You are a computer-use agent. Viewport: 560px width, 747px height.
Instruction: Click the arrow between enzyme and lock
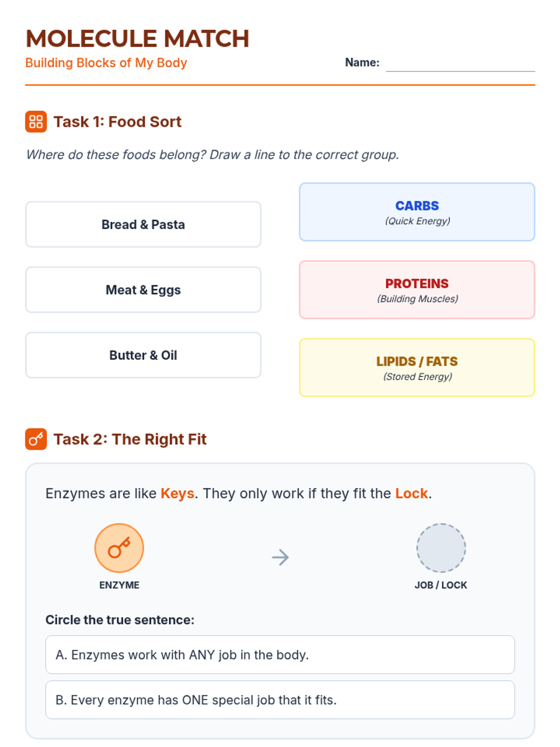click(x=280, y=557)
